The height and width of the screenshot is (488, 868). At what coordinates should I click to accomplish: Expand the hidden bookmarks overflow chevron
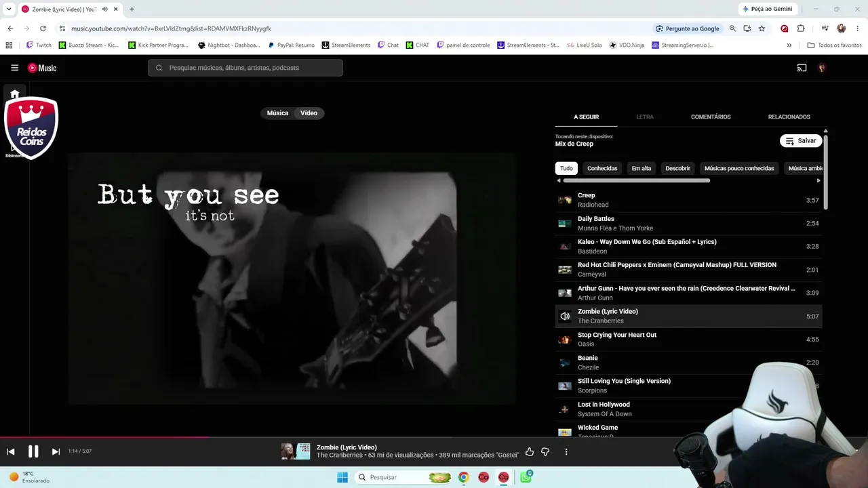(x=789, y=45)
